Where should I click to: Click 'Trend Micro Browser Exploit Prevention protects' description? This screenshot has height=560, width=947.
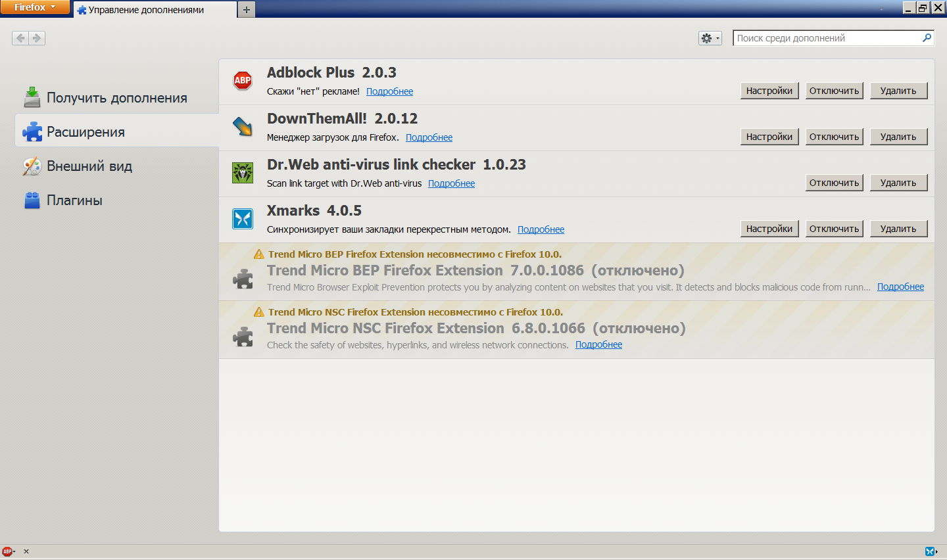(x=568, y=287)
